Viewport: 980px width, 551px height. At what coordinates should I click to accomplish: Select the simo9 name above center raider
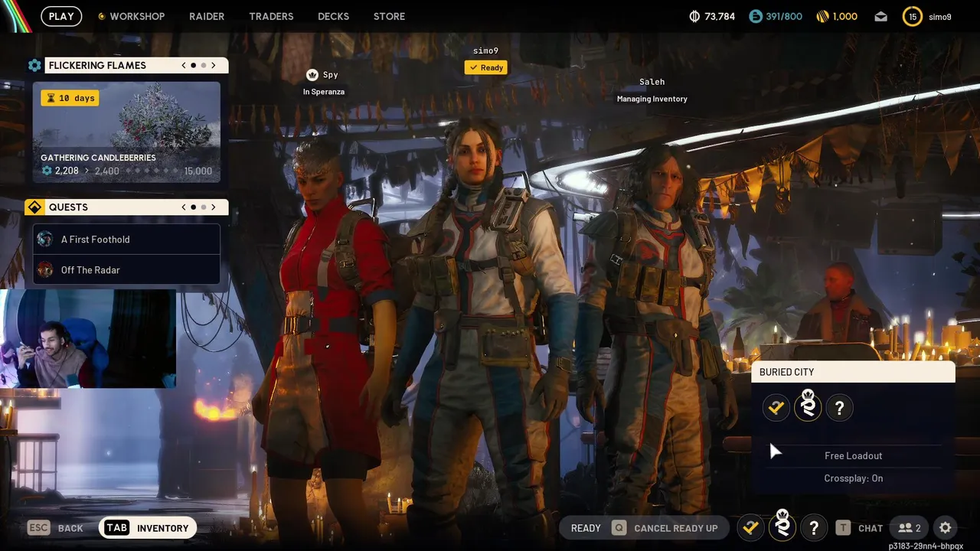(485, 51)
